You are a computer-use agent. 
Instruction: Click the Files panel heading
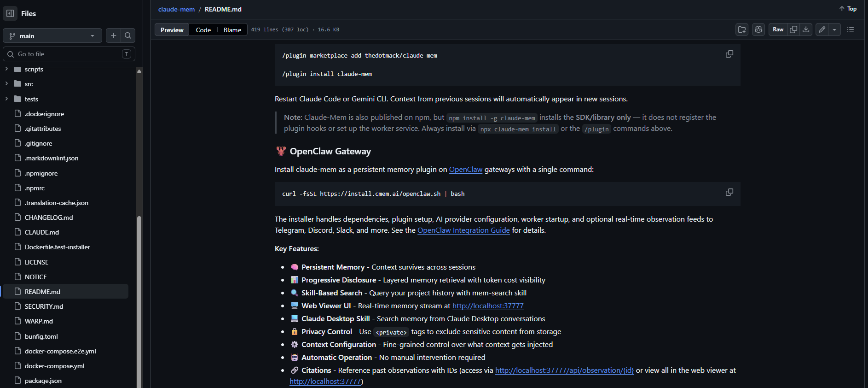click(29, 14)
